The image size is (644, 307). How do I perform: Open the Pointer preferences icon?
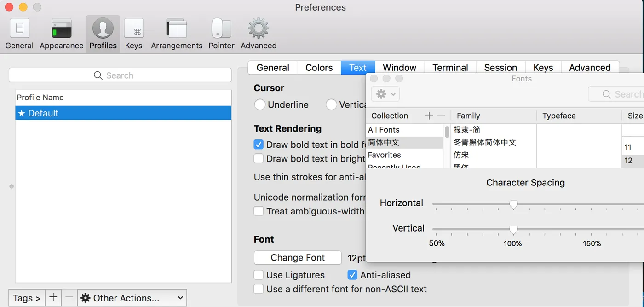click(221, 29)
